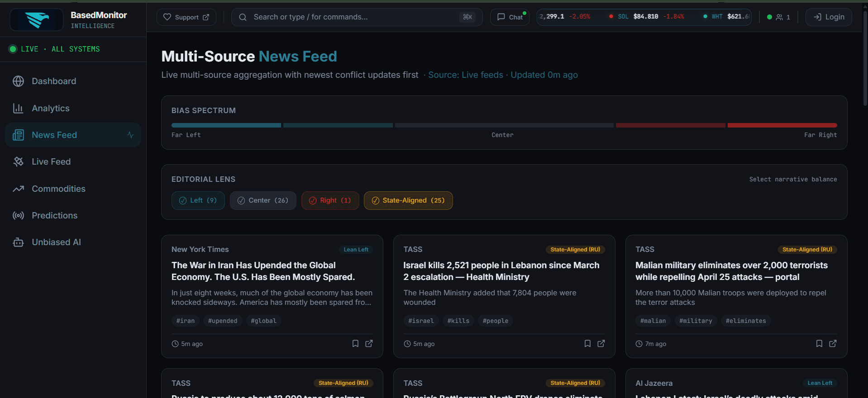Click the Al Jazeera source name
868x398 pixels.
coord(654,383)
